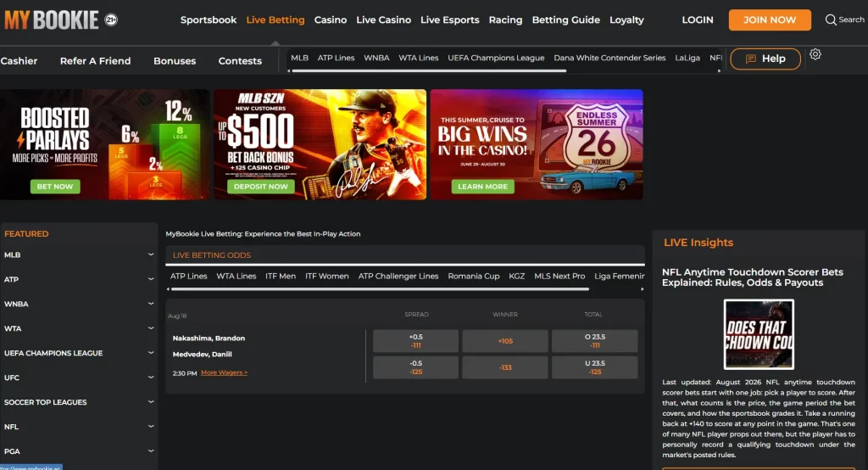Open the Bonuses link
The width and height of the screenshot is (868, 470).
175,61
